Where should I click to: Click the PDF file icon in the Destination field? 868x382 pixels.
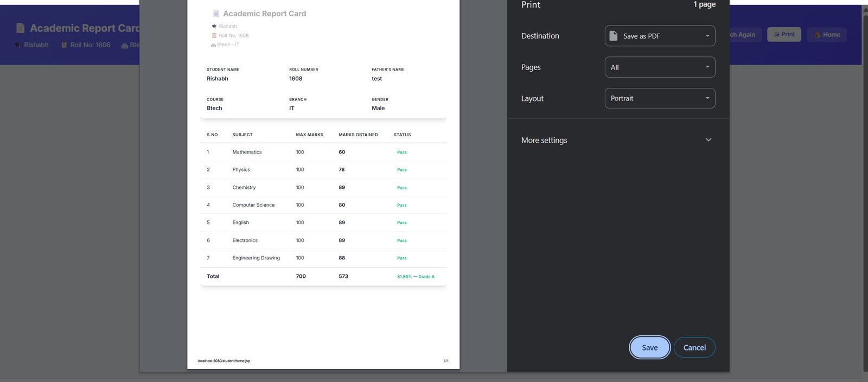[614, 36]
